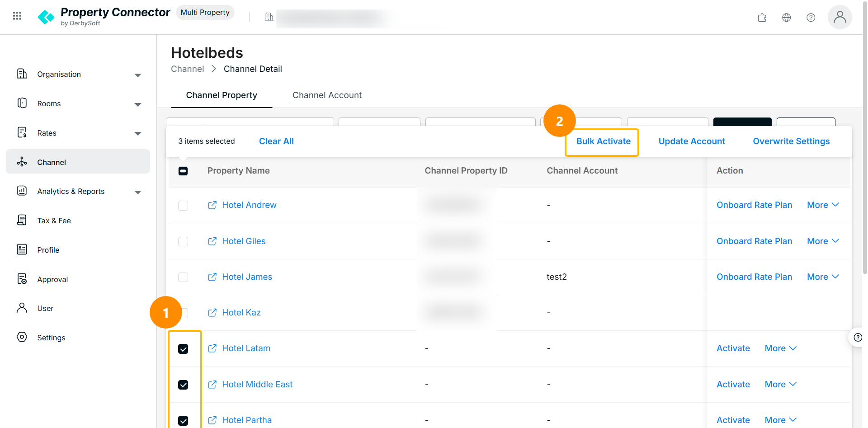Viewport: 868px width, 428px height.
Task: Activate Hotel Partha
Action: (x=733, y=420)
